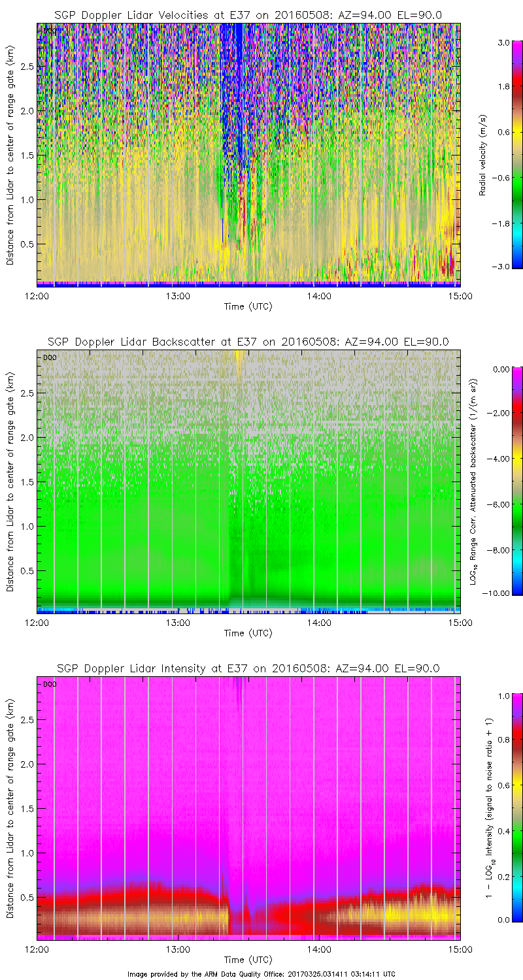The width and height of the screenshot is (523, 980).
Task: Click the 14:00 tick under the Backscatter plot
Action: [319, 623]
